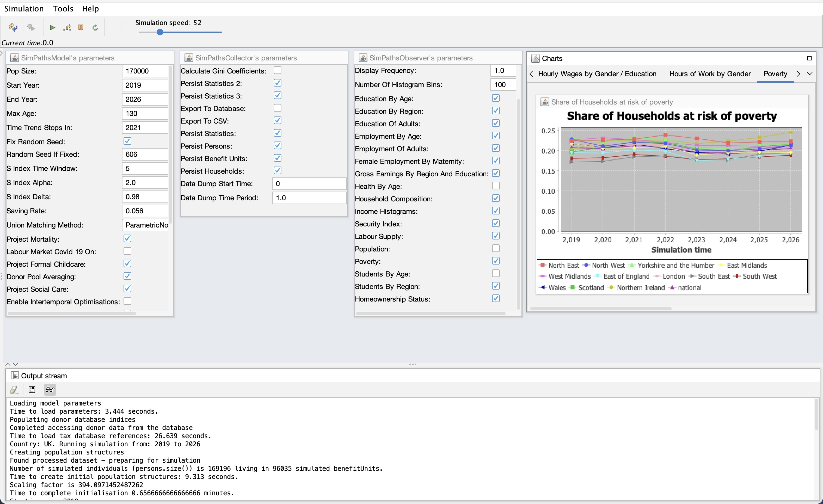This screenshot has width=823, height=504.
Task: Open the Simulation menu
Action: click(24, 9)
